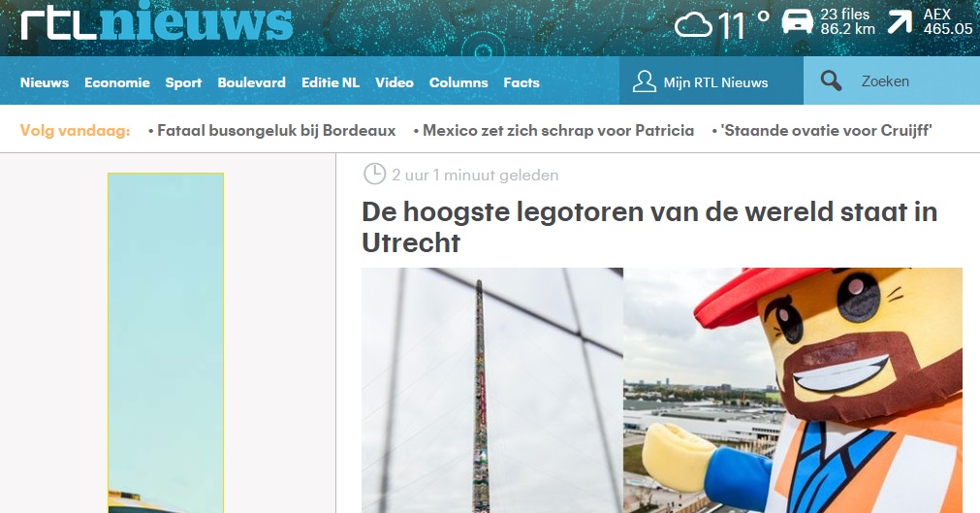Open the Facts section
The image size is (980, 513).
(x=522, y=82)
